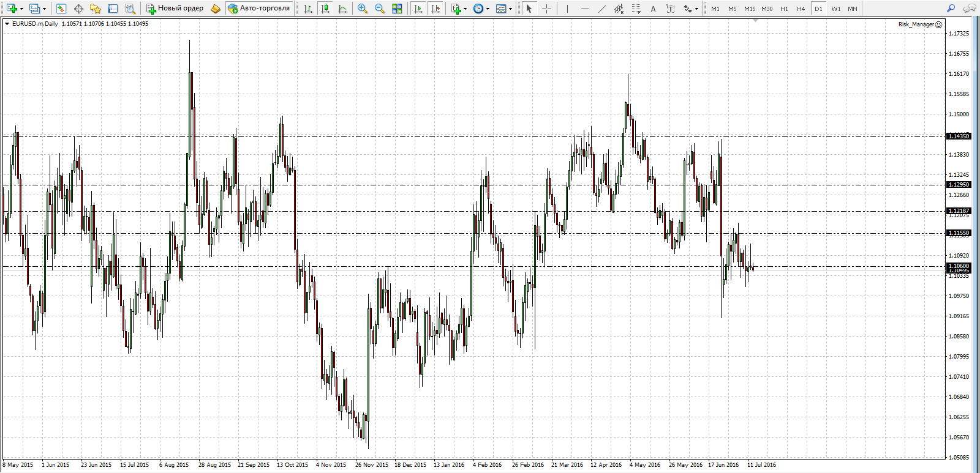Click the triangle before EURUSD.m,Daily
The height and width of the screenshot is (473, 980).
[x=7, y=24]
